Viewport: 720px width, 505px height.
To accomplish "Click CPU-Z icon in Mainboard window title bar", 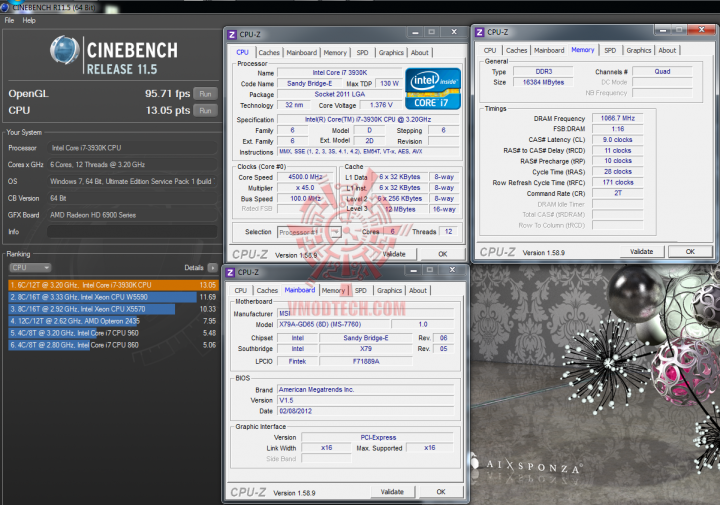I will click(230, 272).
